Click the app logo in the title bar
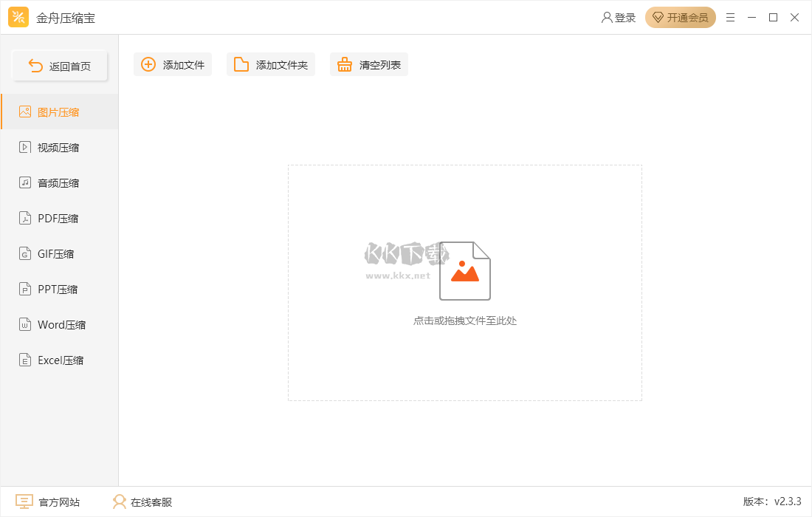 (18, 17)
